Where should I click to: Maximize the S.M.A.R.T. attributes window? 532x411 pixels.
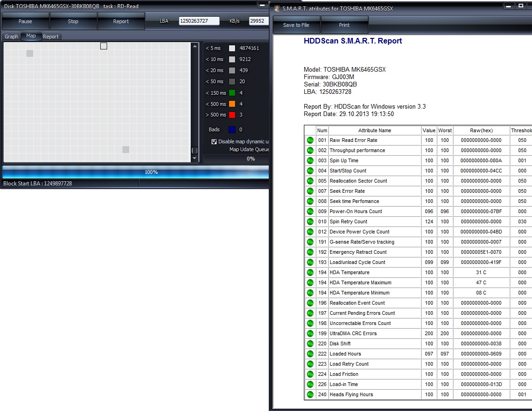tap(520, 6)
